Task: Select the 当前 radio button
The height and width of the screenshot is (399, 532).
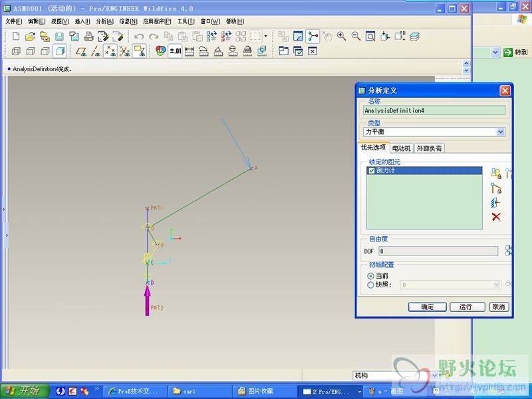Action: point(371,275)
